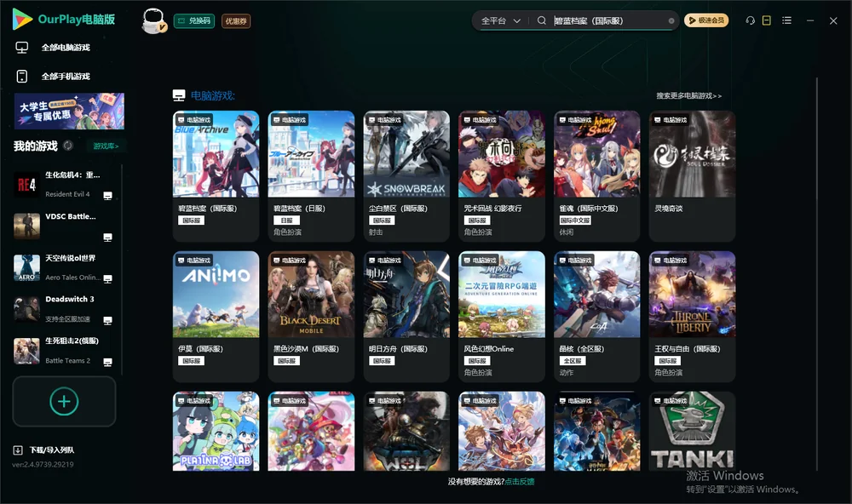This screenshot has height=504, width=852.
Task: Open the 碧蓝档案（国际服）game card
Action: [216, 176]
